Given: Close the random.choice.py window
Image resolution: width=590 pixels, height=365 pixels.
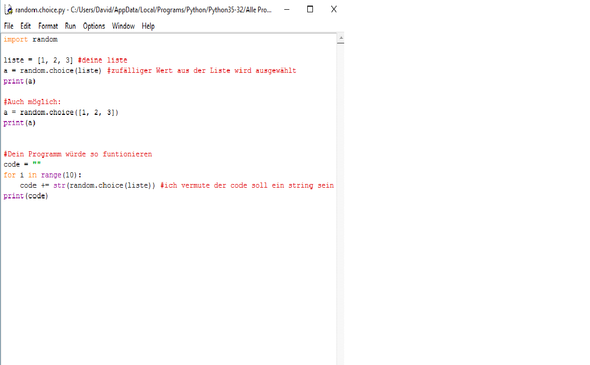Looking at the screenshot, I should [334, 9].
